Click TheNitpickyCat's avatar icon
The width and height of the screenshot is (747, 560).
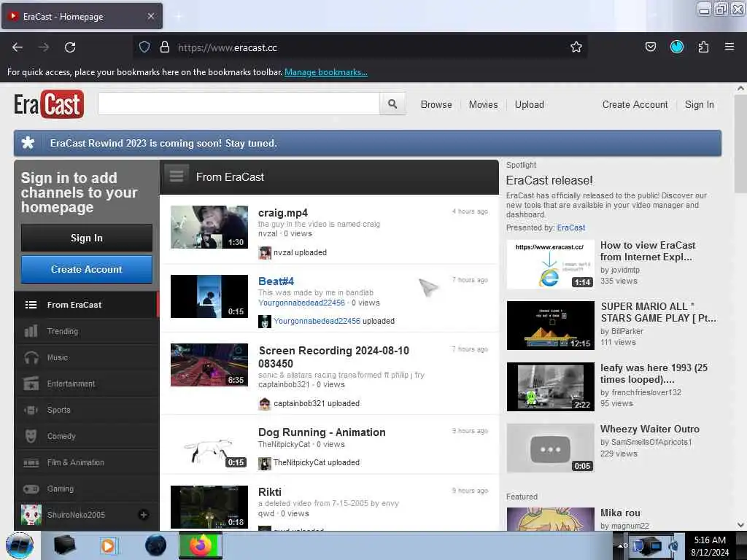pyautogui.click(x=264, y=463)
